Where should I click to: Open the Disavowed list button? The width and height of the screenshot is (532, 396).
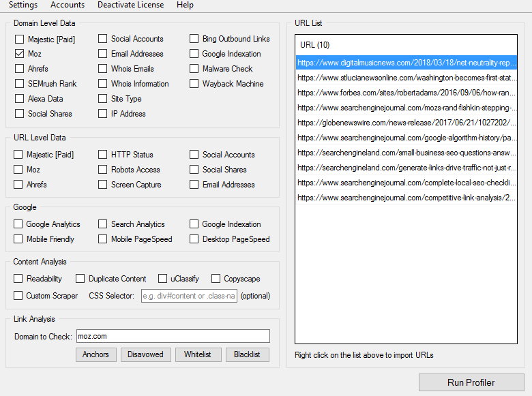click(146, 354)
